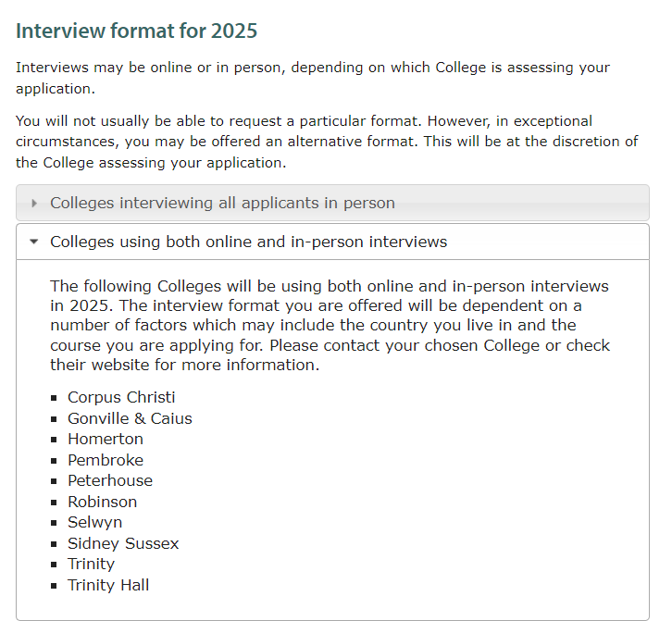Expand Colleges interviewing all applicants in person

click(x=222, y=204)
